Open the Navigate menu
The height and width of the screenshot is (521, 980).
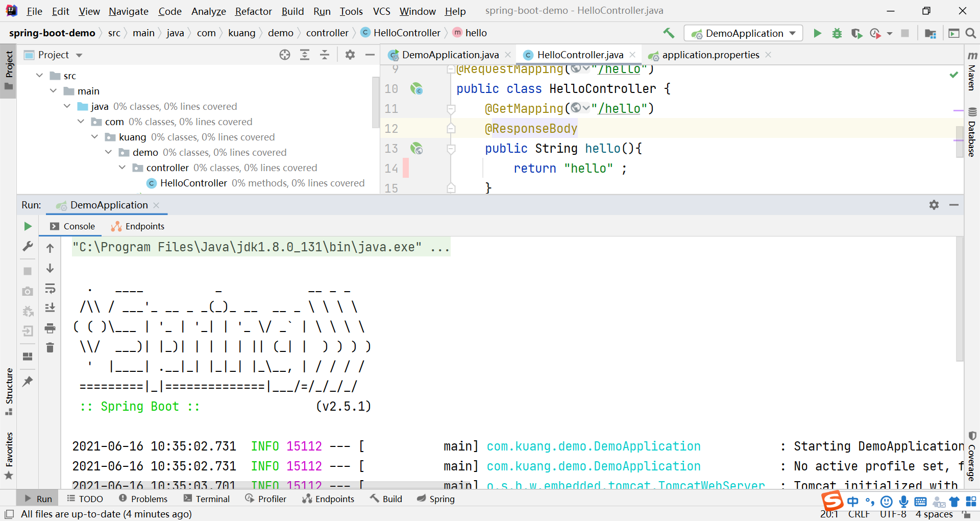click(129, 11)
